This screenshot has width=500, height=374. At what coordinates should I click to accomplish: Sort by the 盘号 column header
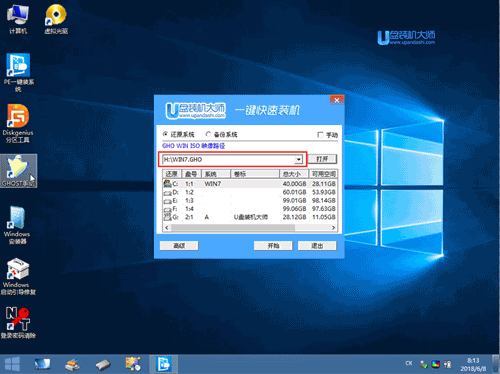click(191, 174)
